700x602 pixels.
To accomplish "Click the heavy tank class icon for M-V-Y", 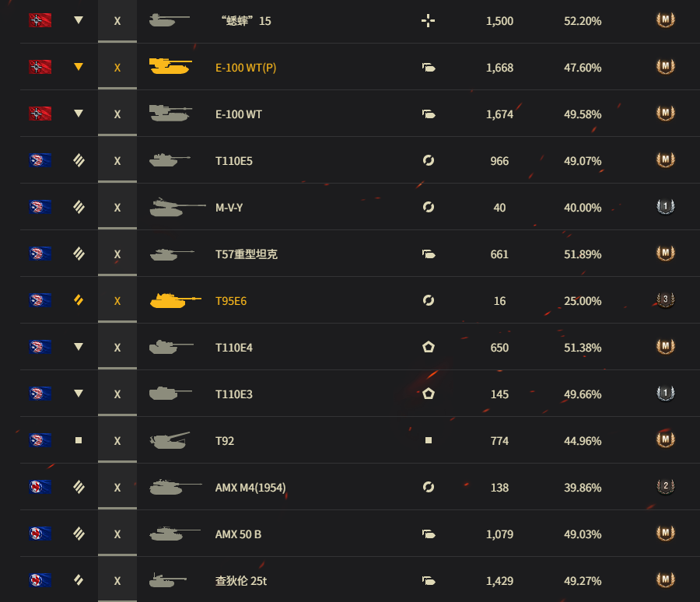I will 79,207.
